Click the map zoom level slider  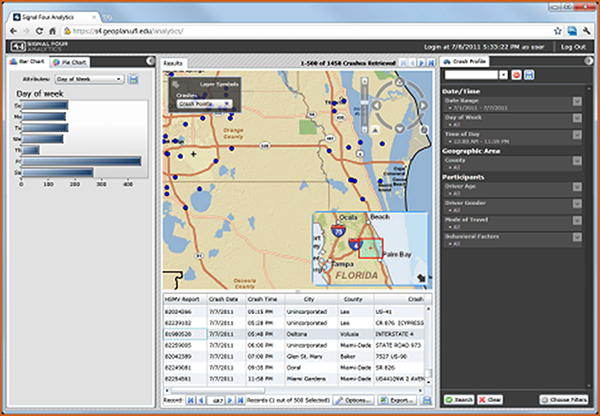coord(364,105)
